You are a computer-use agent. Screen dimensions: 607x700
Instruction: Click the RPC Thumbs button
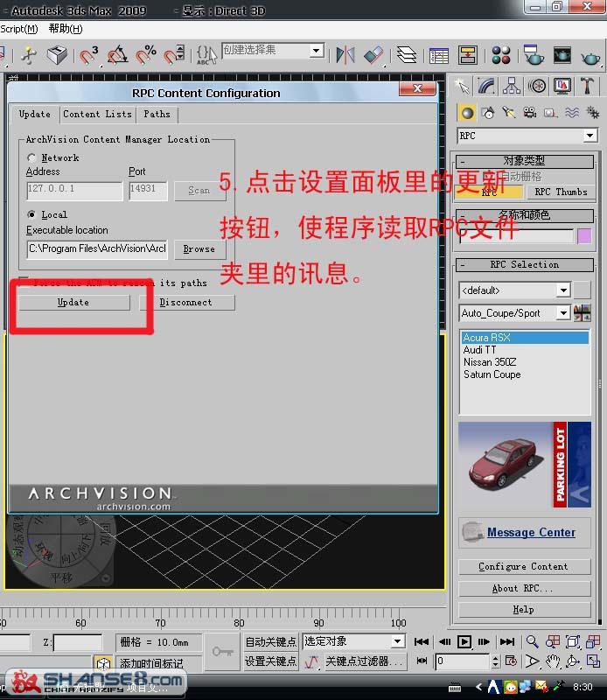tap(561, 192)
